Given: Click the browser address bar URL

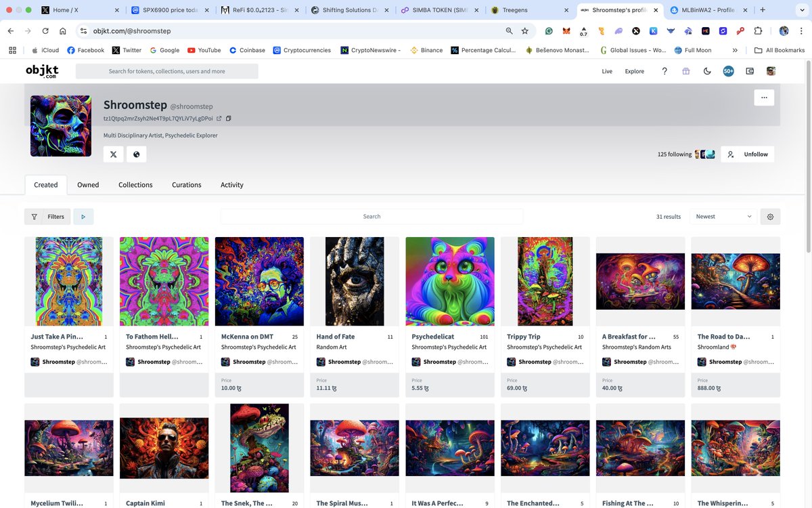Looking at the screenshot, I should pos(132,31).
